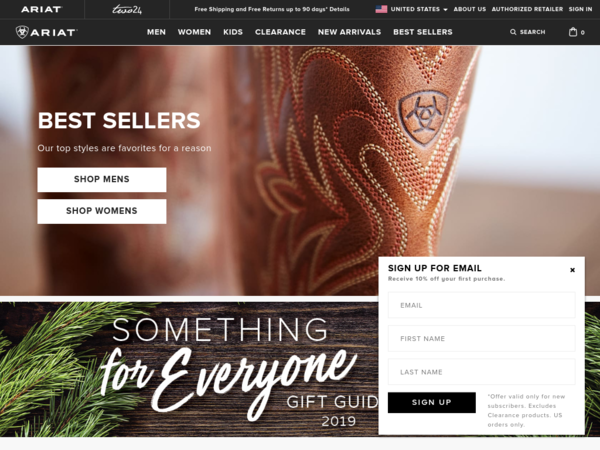
Task: Click the Ariat shield logo in navbar
Action: (x=22, y=32)
